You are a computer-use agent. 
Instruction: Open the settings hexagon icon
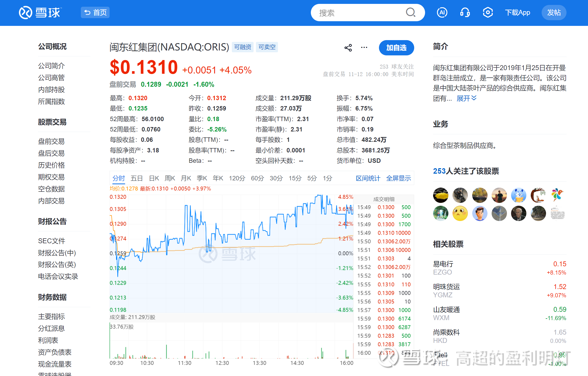click(488, 12)
